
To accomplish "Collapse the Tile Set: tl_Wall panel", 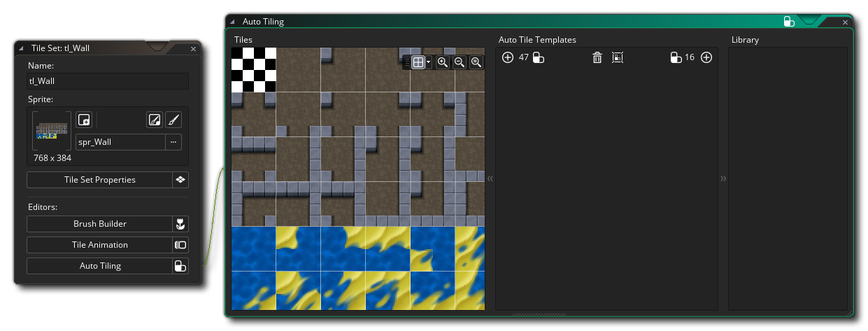I will 22,48.
